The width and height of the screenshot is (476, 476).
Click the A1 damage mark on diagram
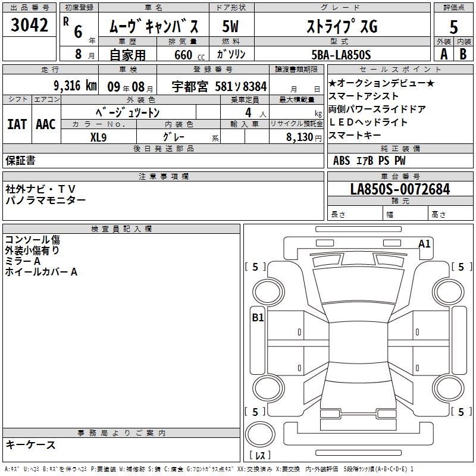(x=424, y=244)
